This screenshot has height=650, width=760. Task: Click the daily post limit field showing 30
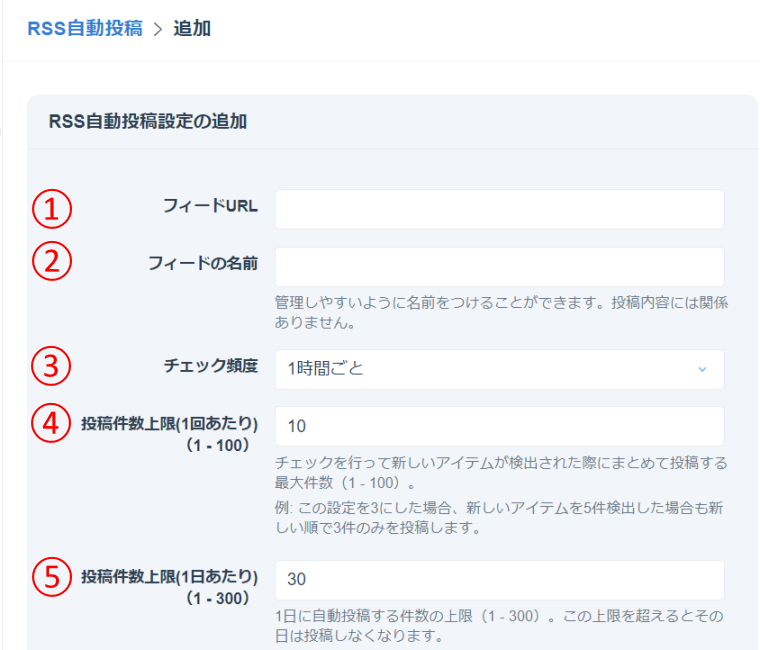point(498,580)
